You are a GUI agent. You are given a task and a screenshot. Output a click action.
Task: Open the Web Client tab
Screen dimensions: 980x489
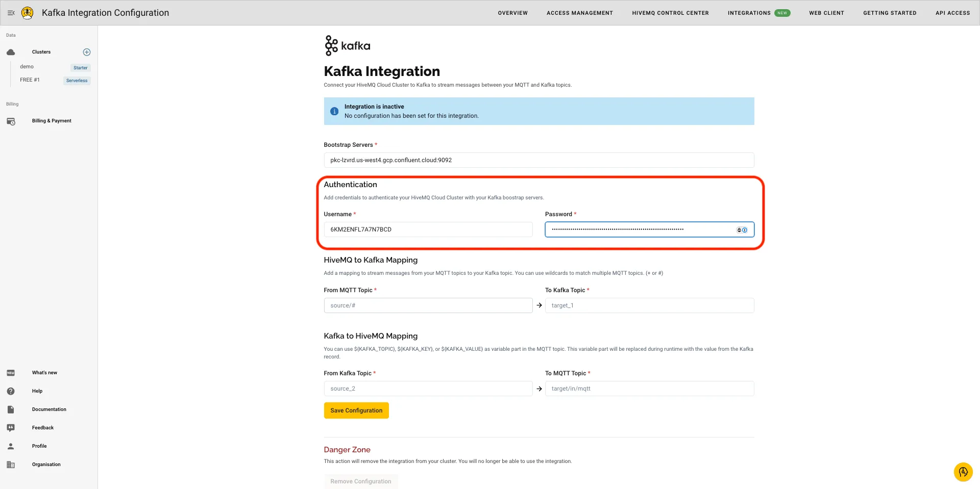826,13
